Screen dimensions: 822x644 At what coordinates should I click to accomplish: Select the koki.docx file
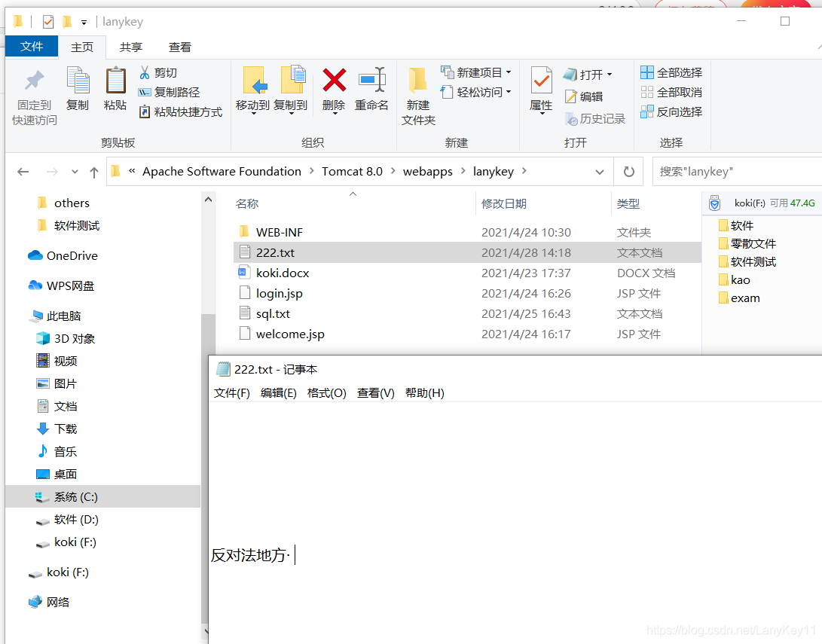tap(282, 273)
